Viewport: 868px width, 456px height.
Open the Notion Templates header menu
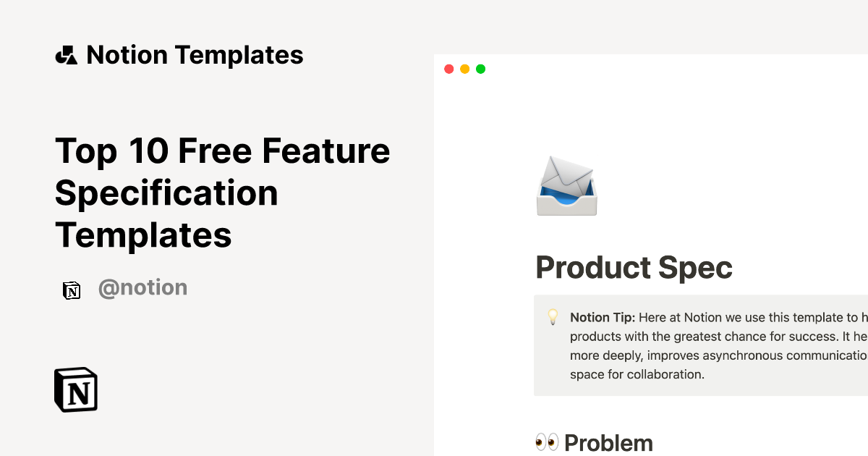point(195,54)
